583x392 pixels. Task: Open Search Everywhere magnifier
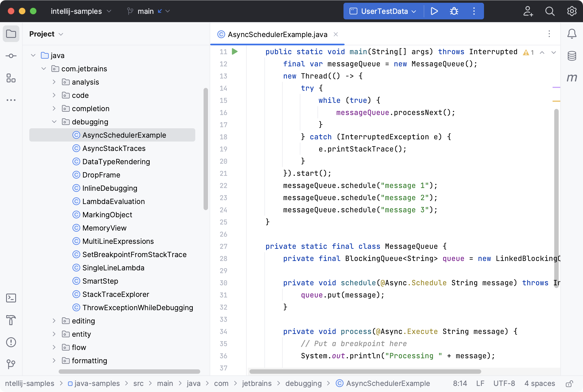(x=550, y=11)
